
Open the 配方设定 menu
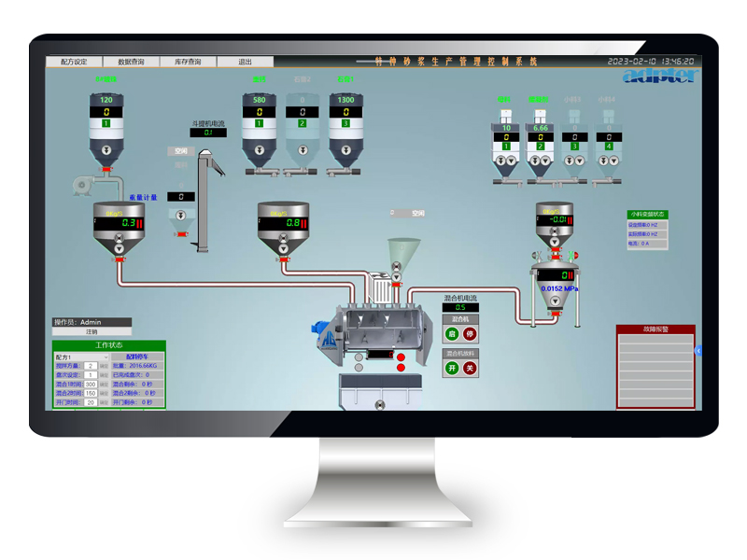point(74,62)
